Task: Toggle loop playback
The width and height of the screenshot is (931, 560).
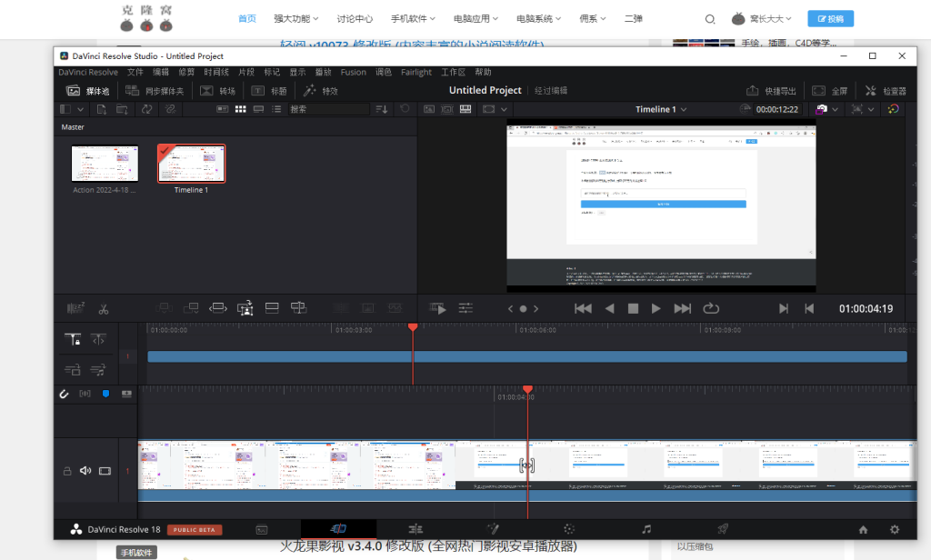Action: point(711,308)
